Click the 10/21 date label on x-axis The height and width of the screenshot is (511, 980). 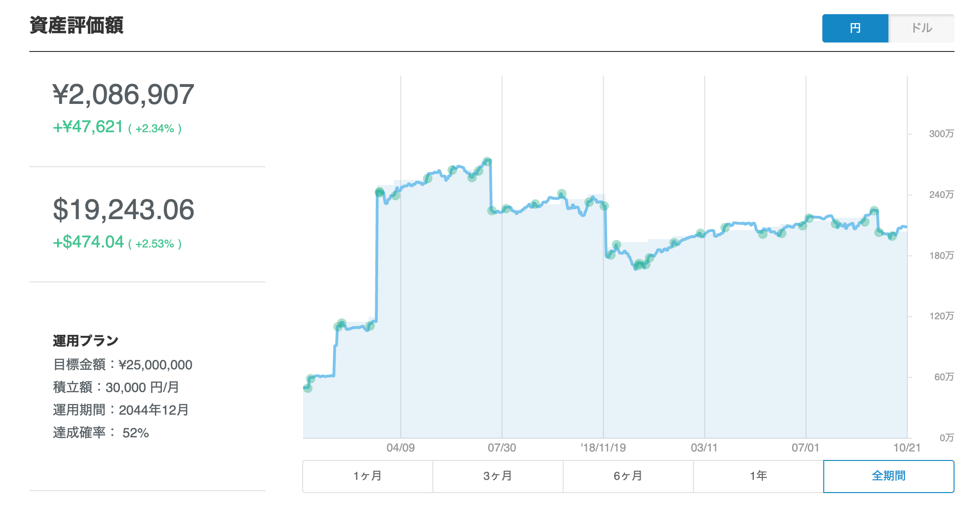(x=906, y=448)
